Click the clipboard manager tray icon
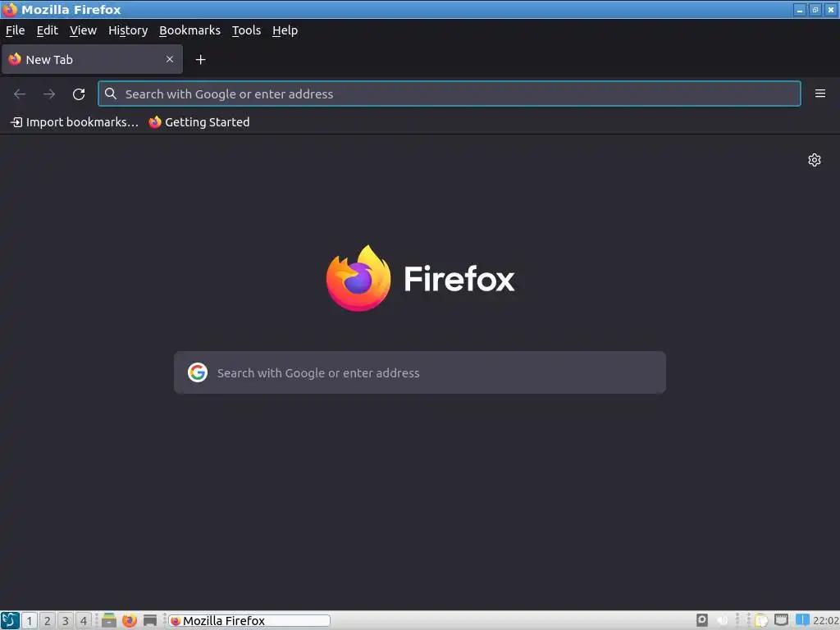 761,620
